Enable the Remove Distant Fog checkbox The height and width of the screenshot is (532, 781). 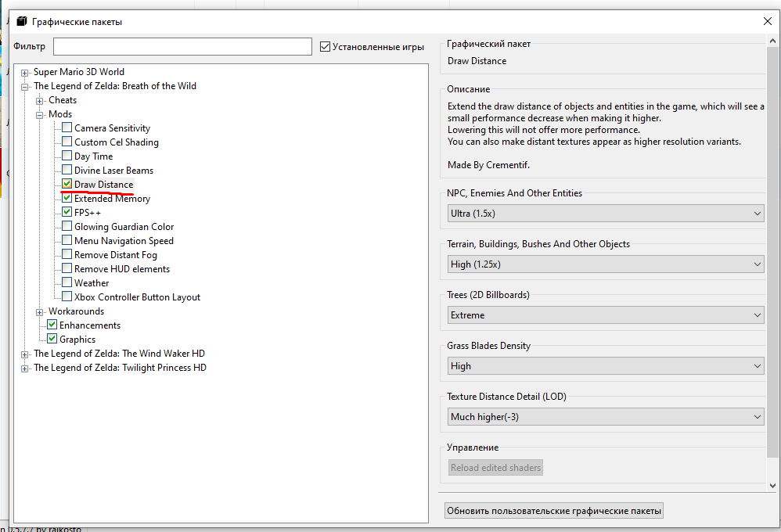tap(67, 254)
